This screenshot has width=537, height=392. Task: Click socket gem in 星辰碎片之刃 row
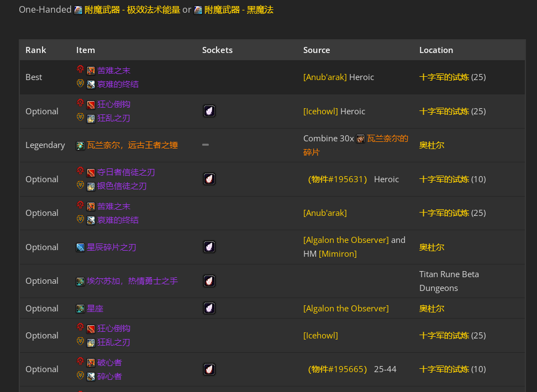pyautogui.click(x=209, y=246)
